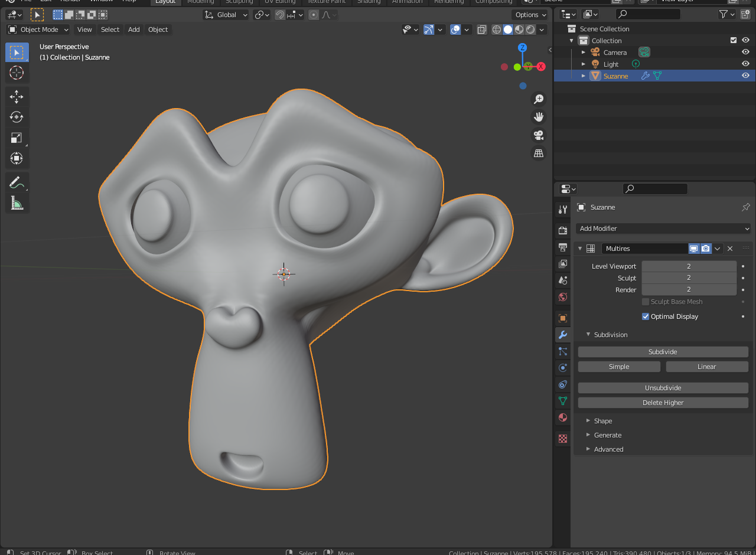Activate the Move tool
Screen dimensions: 756x555
click(x=17, y=97)
